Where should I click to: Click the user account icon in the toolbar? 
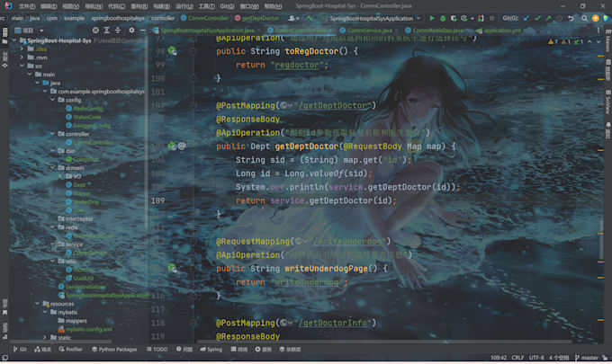(292, 18)
